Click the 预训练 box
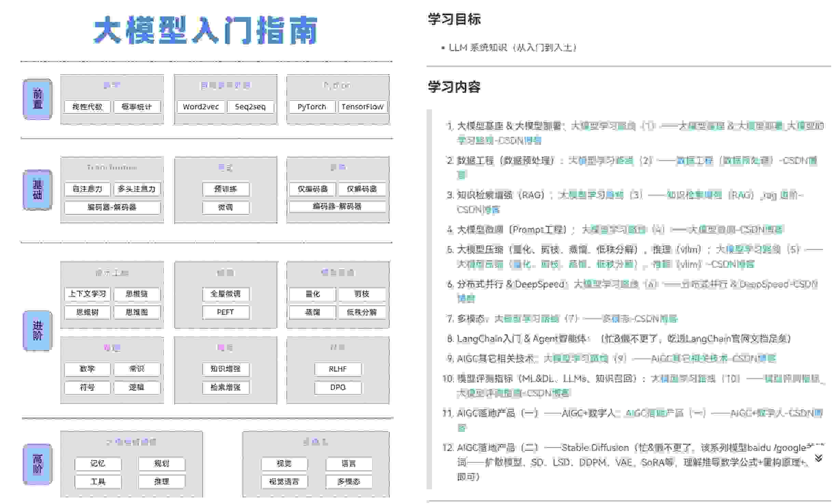Viewport: 837px width, 504px height. tap(226, 189)
